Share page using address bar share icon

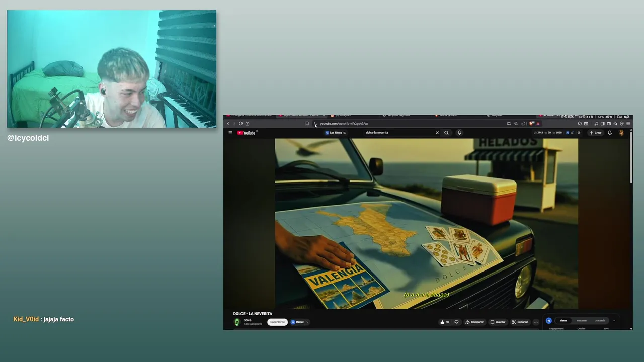tap(523, 124)
